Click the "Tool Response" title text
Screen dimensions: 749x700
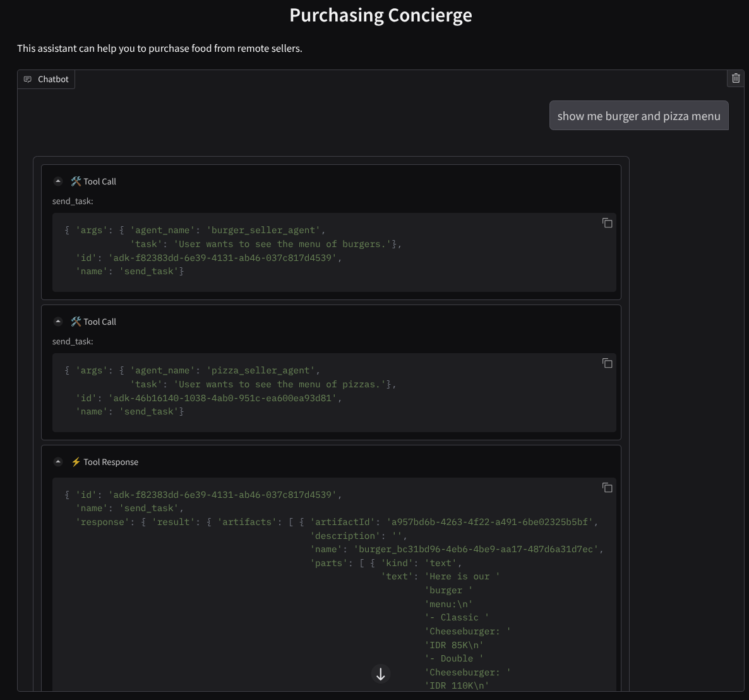111,462
